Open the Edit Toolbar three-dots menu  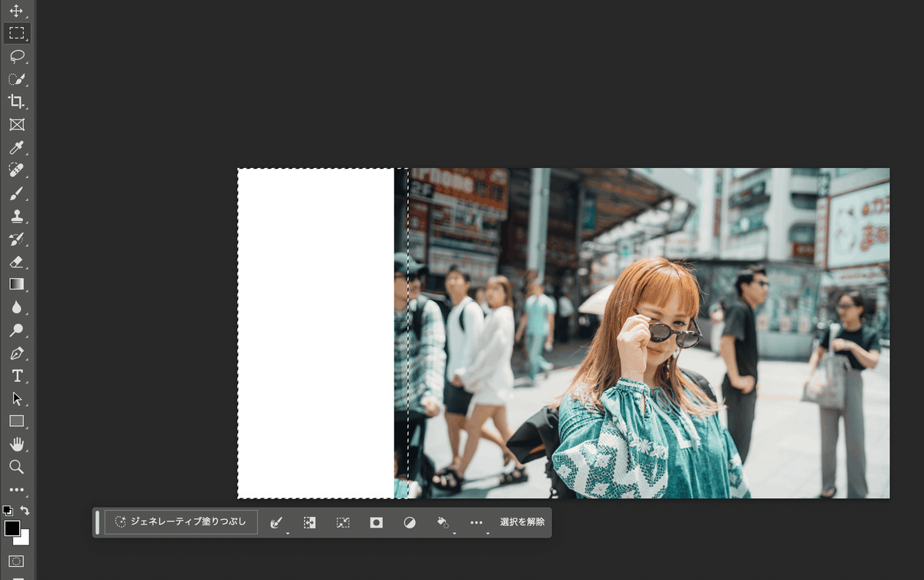pyautogui.click(x=16, y=490)
